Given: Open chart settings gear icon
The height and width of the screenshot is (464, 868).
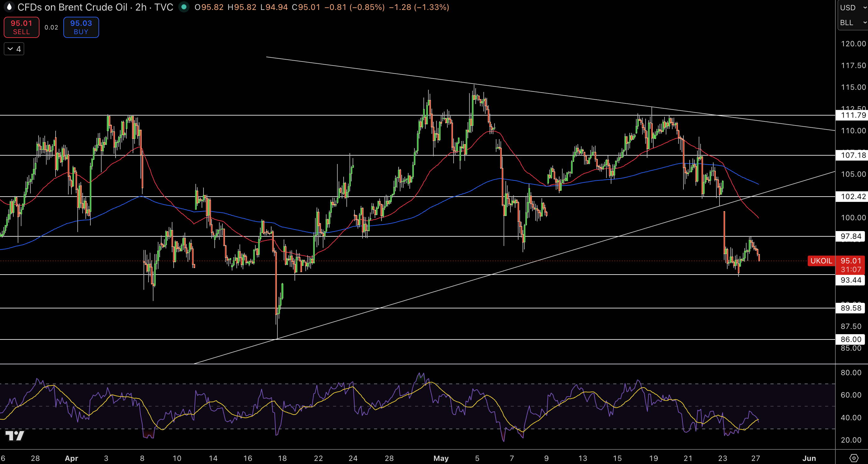Looking at the screenshot, I should pyautogui.click(x=853, y=458).
